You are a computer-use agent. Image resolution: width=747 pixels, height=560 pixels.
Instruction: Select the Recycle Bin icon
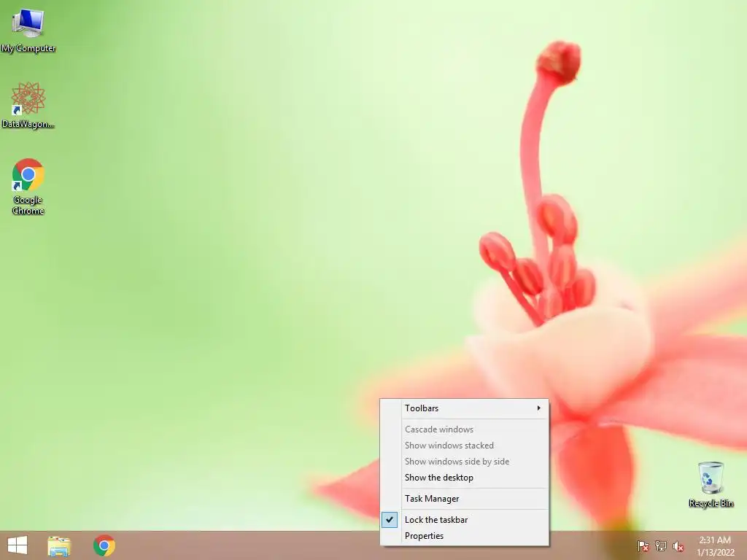pos(711,484)
